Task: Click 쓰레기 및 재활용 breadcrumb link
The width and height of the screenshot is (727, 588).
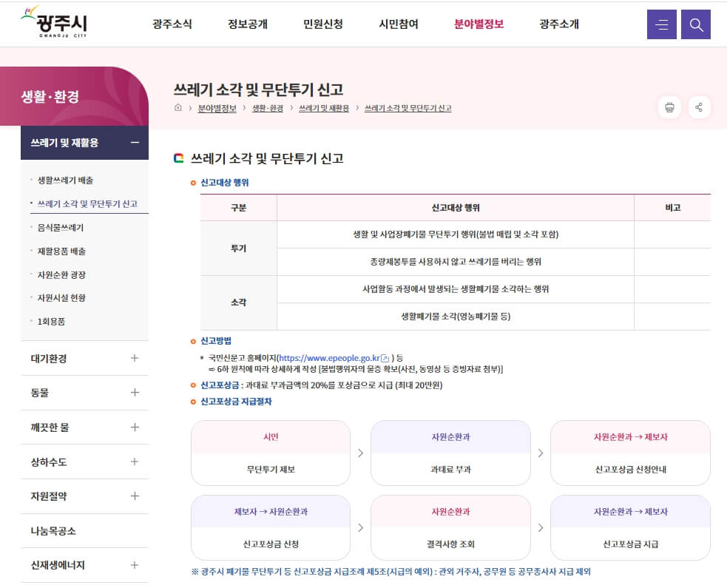Action: tap(324, 108)
